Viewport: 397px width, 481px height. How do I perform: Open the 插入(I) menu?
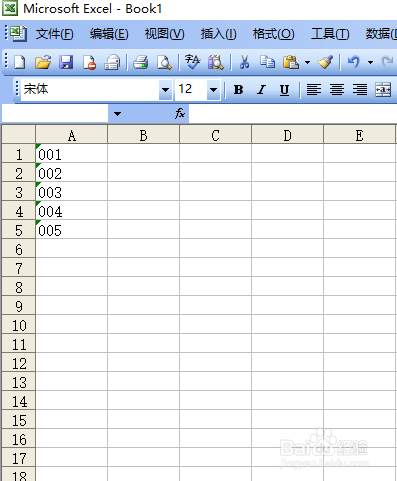click(218, 34)
